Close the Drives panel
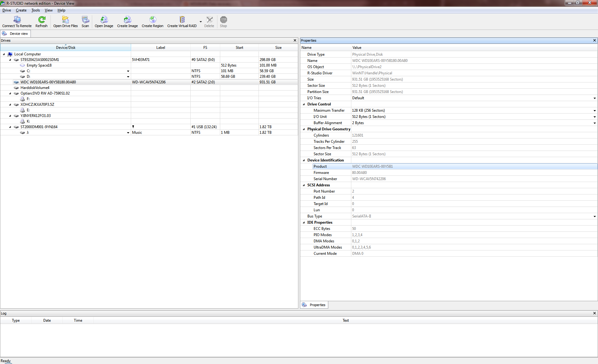Screen dimensions: 598x364 295,40
